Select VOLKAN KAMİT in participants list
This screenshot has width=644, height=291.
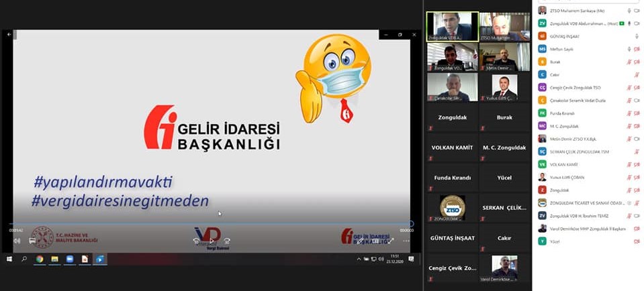(588, 164)
